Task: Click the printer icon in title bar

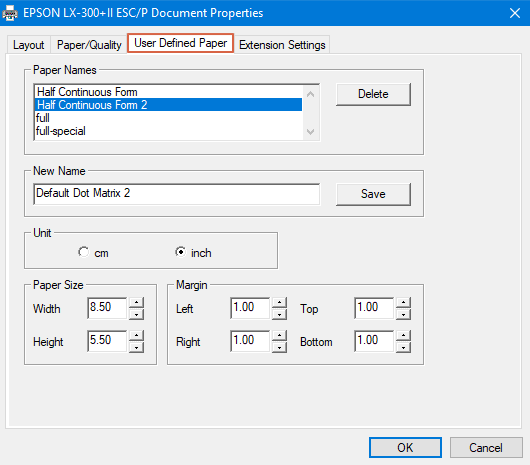Action: click(10, 13)
